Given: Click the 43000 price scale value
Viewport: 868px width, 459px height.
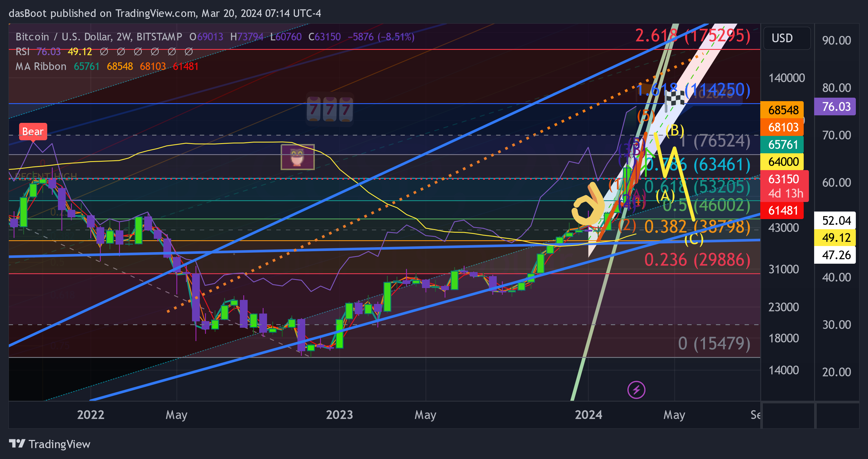Looking at the screenshot, I should tap(783, 228).
